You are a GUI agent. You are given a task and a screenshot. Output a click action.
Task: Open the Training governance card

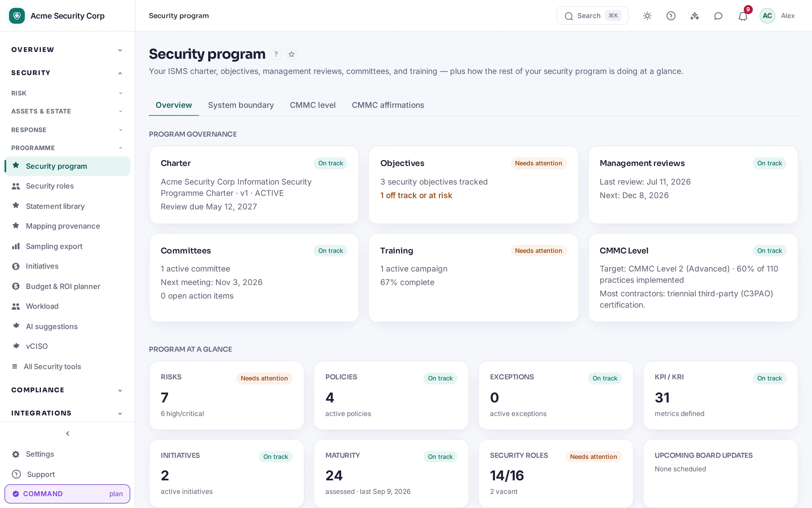[473, 278]
